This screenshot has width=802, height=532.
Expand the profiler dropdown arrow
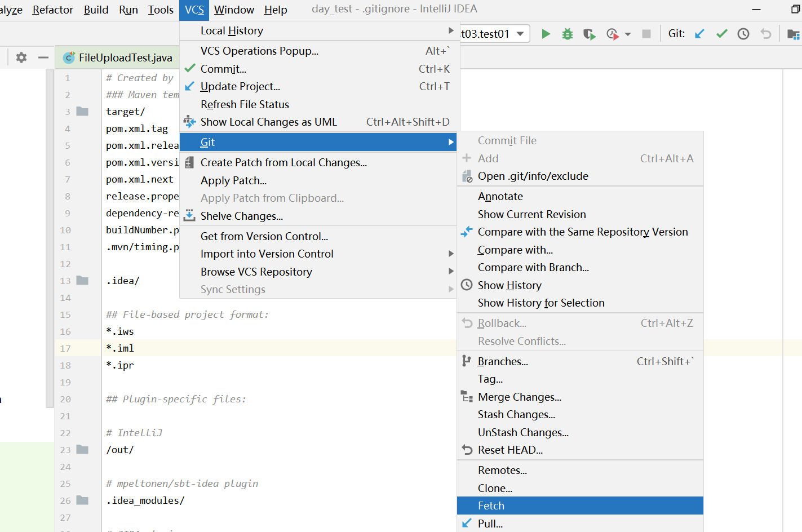click(628, 34)
